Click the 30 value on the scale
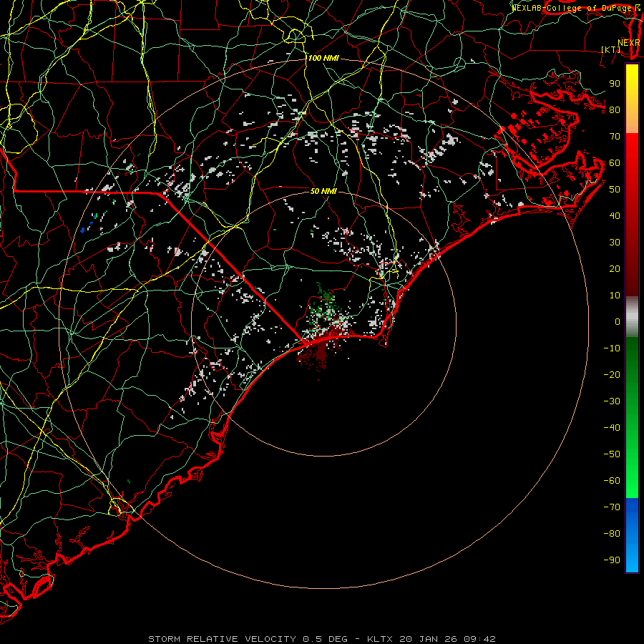 coord(615,243)
